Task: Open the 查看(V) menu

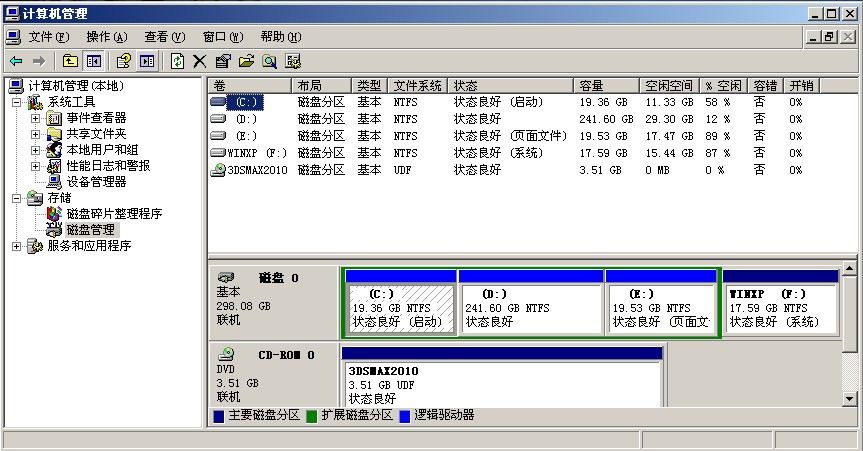Action: pyautogui.click(x=165, y=37)
